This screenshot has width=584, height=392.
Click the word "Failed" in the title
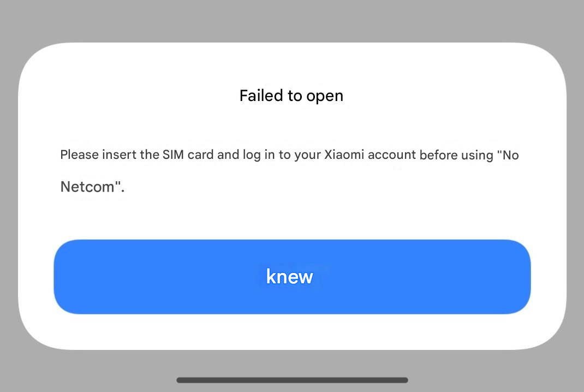pyautogui.click(x=261, y=96)
